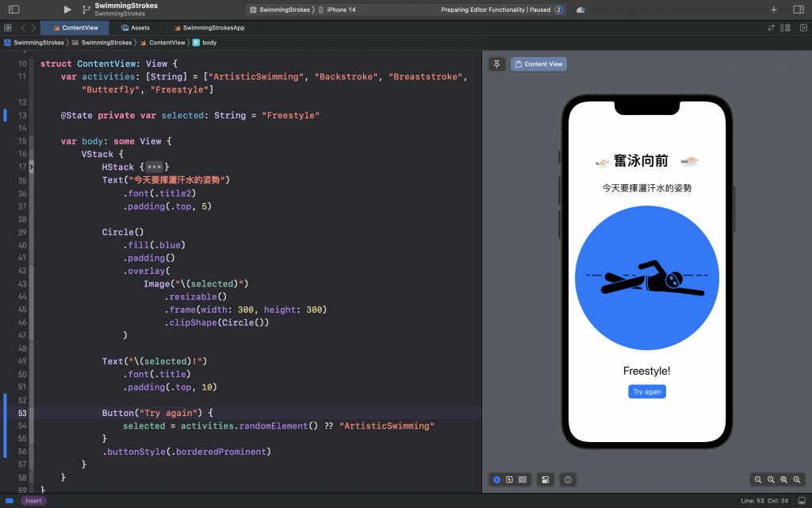
Task: Toggle the navigator sidebar
Action: coord(14,10)
